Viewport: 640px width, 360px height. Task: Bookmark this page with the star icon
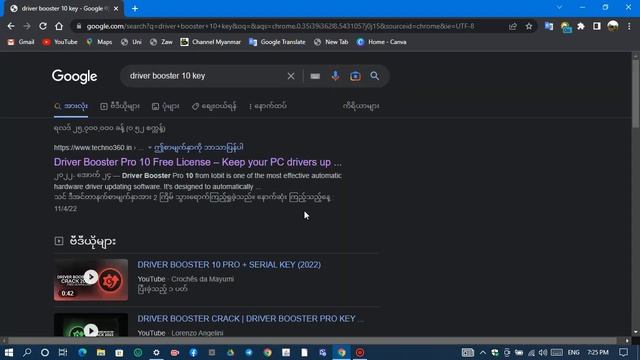click(x=529, y=26)
